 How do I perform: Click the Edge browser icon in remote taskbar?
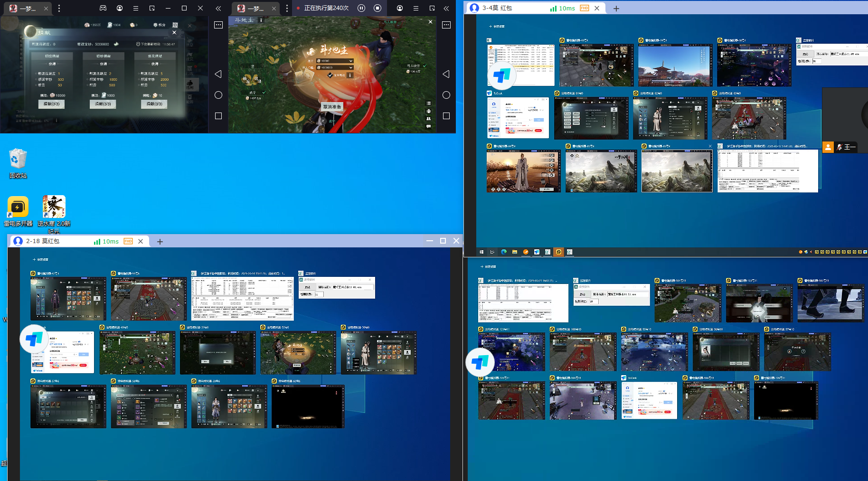504,252
